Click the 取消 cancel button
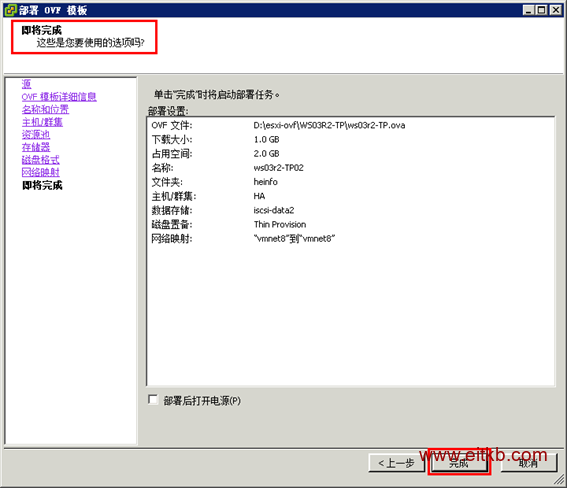The height and width of the screenshot is (488, 567). click(528, 463)
